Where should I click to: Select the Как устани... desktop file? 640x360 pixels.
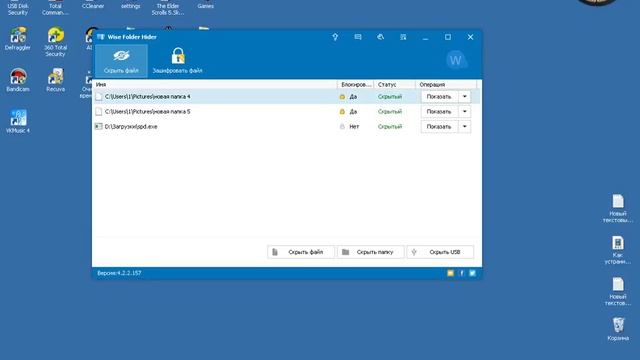618,250
